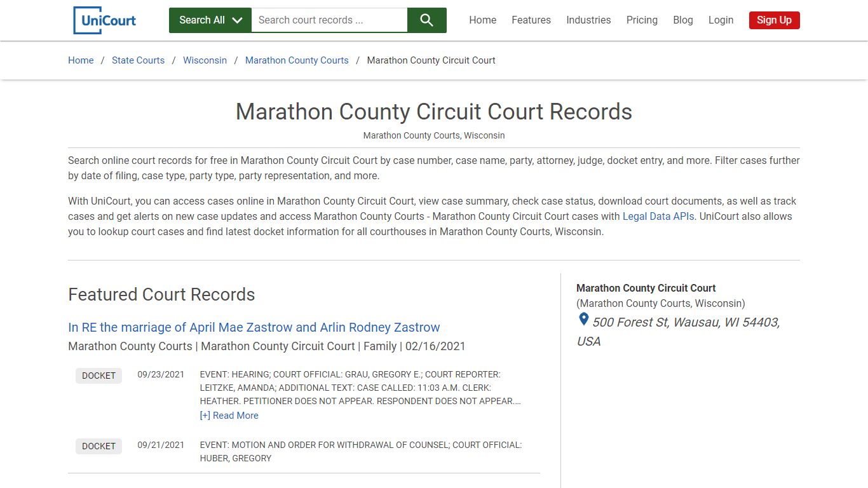Click the 09/23/2021 docket date

click(x=161, y=374)
